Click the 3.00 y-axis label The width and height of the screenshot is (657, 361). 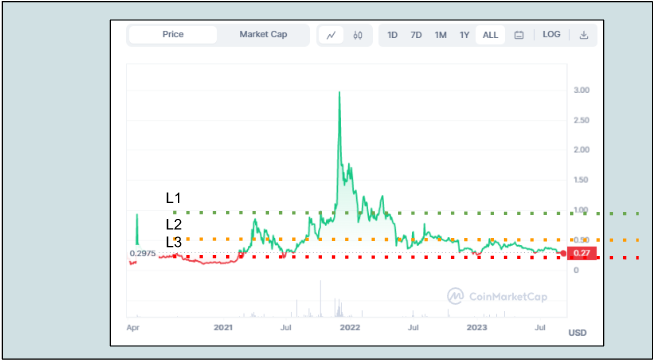581,90
